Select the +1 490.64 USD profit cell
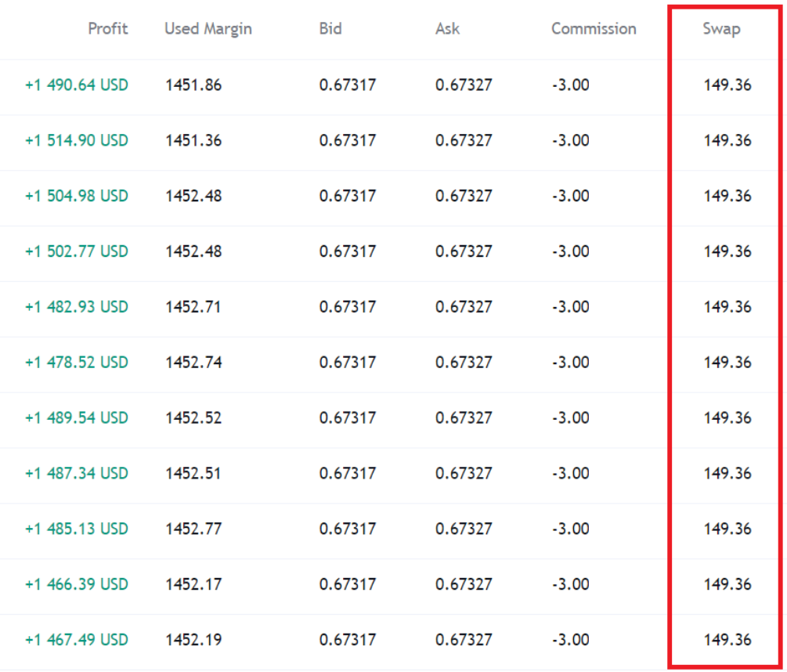 pyautogui.click(x=77, y=85)
